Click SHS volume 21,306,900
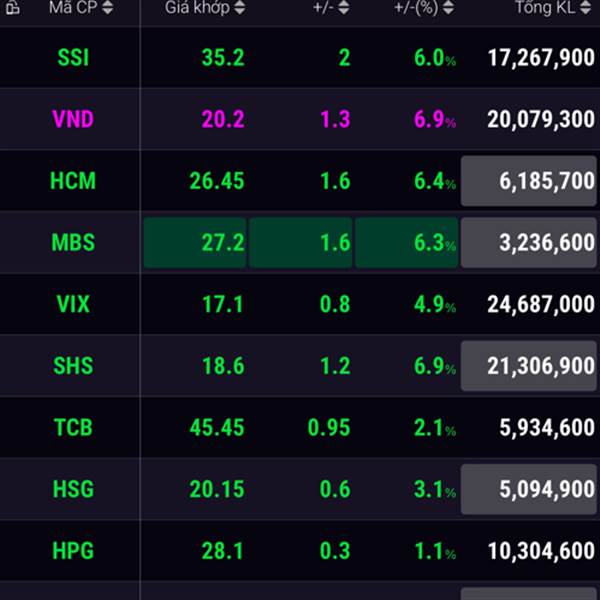This screenshot has width=600, height=600. click(x=529, y=366)
